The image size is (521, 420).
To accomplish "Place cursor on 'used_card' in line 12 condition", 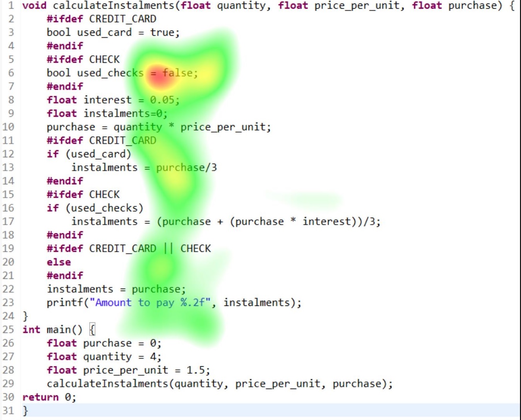I will tap(98, 154).
